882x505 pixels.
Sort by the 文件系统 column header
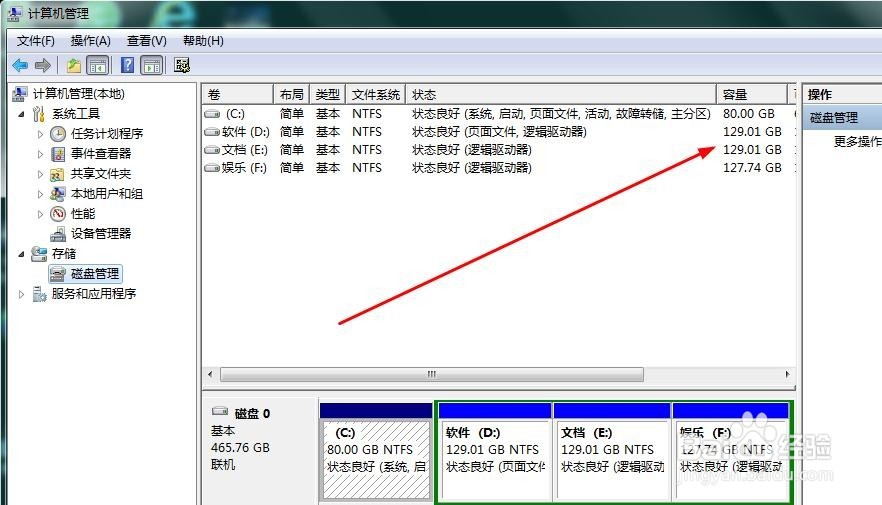coord(376,94)
